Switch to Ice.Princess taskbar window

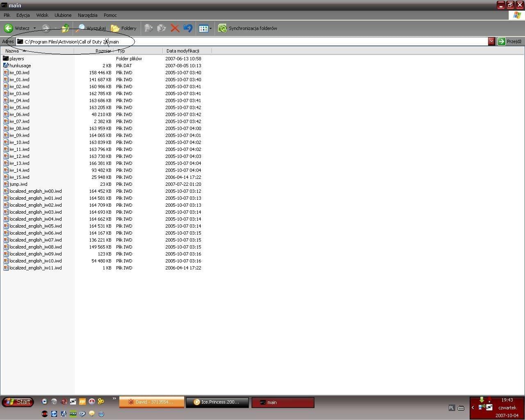click(x=217, y=402)
